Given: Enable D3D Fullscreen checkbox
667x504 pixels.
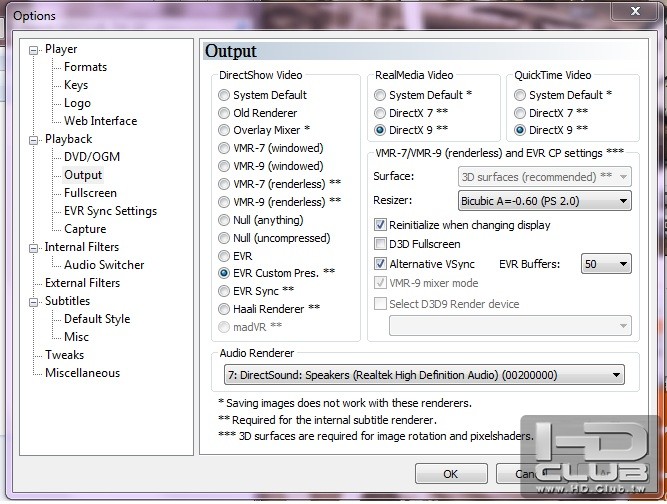Looking at the screenshot, I should point(380,244).
